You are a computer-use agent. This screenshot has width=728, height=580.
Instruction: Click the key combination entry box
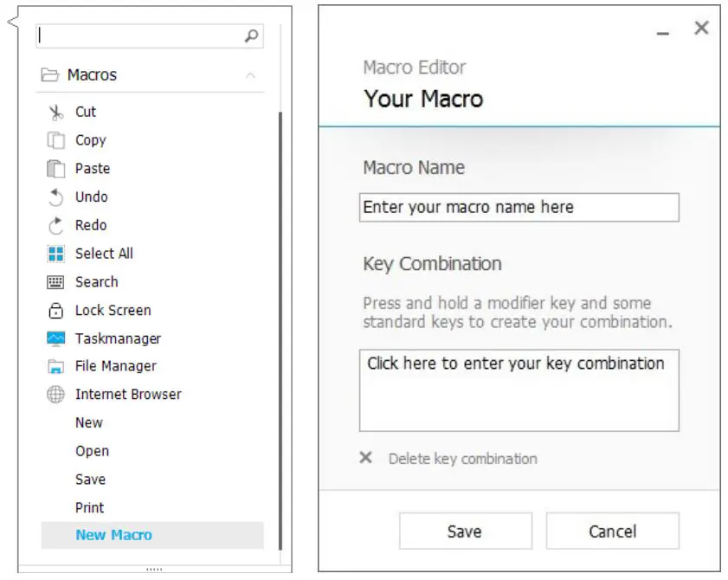(519, 390)
